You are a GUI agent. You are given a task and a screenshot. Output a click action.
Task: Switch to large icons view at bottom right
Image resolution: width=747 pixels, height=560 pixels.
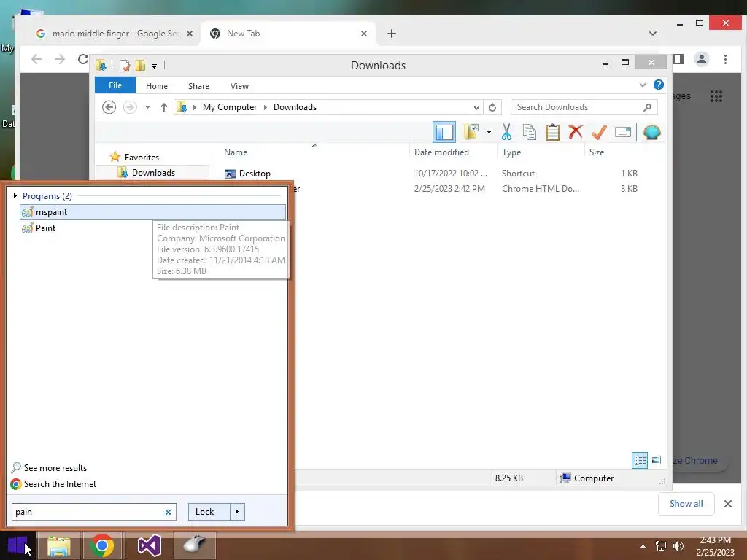pos(656,460)
